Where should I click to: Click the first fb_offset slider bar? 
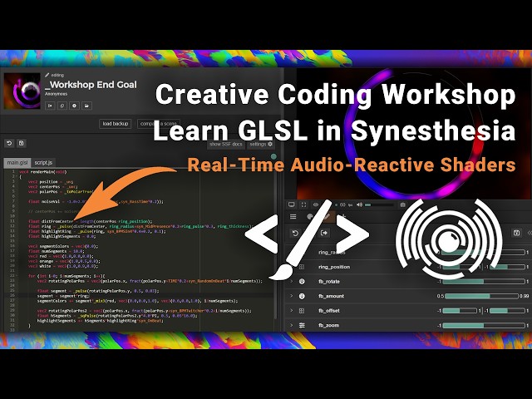(x=460, y=311)
